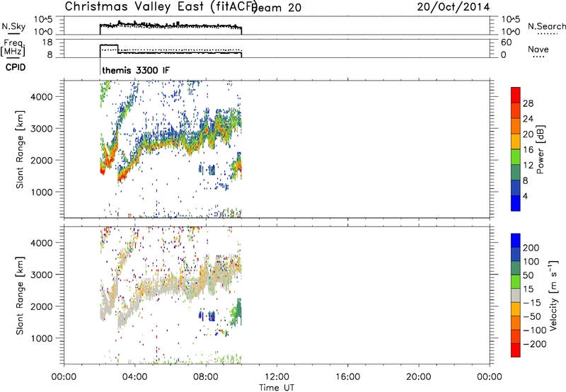566x392 pixels.
Task: Click the dotted line sample under Nave
Action: pyautogui.click(x=539, y=57)
